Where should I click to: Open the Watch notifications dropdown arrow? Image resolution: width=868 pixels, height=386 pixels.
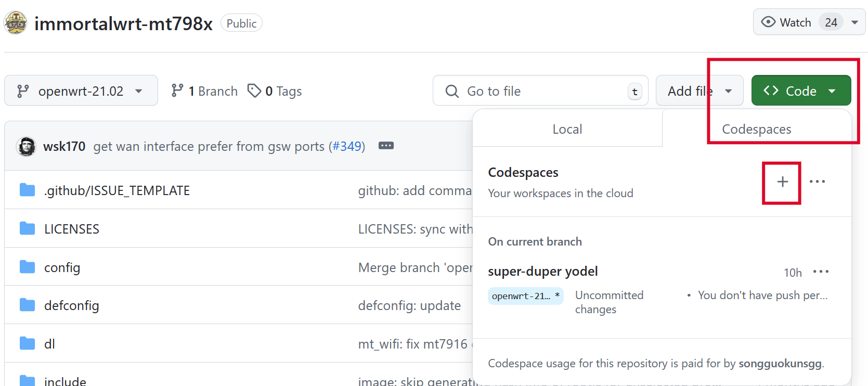(x=854, y=22)
